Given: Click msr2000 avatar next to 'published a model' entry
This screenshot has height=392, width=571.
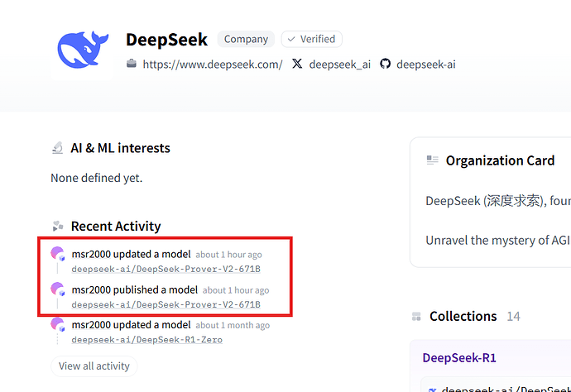Looking at the screenshot, I should [58, 289].
